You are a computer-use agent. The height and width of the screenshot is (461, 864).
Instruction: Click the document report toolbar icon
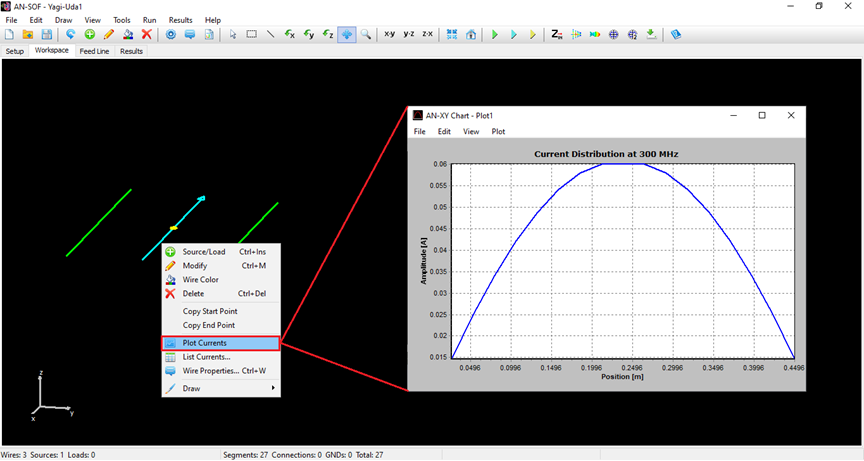(209, 34)
